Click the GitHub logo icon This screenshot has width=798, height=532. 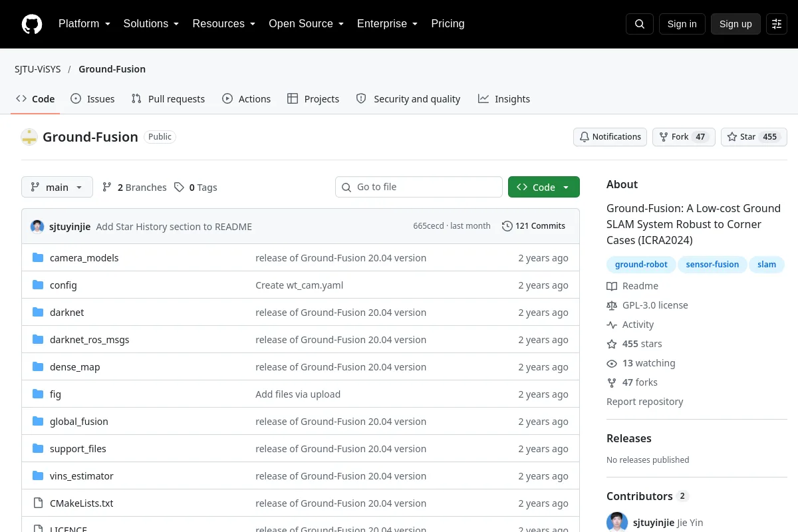[32, 24]
